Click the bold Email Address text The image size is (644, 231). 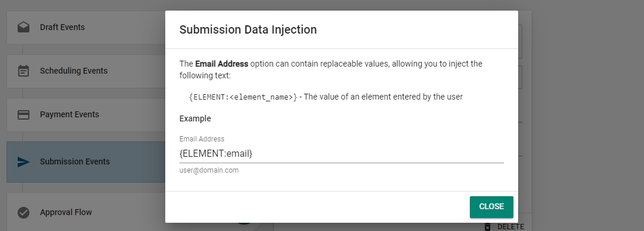(x=221, y=64)
